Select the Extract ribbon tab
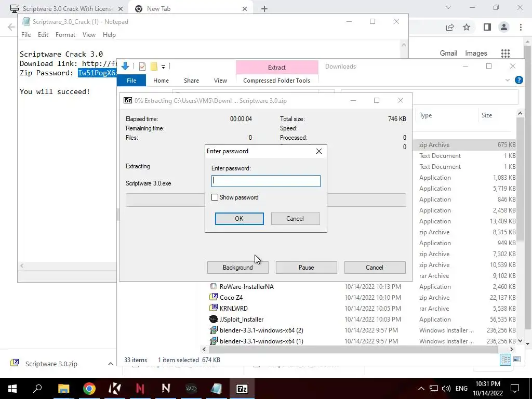Screen dimensions: 532x399 point(277,67)
